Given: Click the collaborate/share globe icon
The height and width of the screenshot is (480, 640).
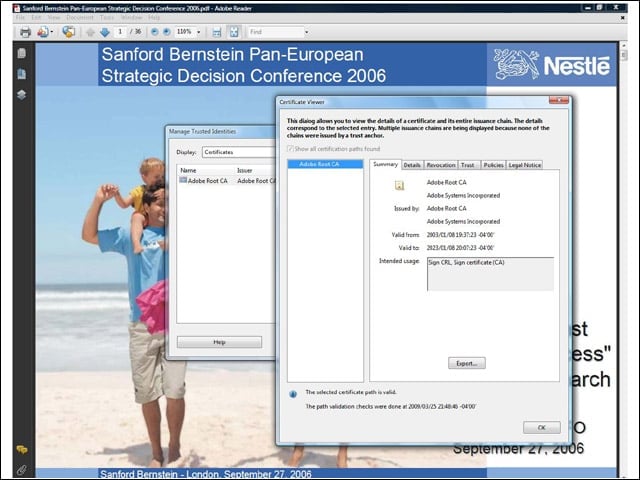Looking at the screenshot, I should pyautogui.click(x=69, y=32).
